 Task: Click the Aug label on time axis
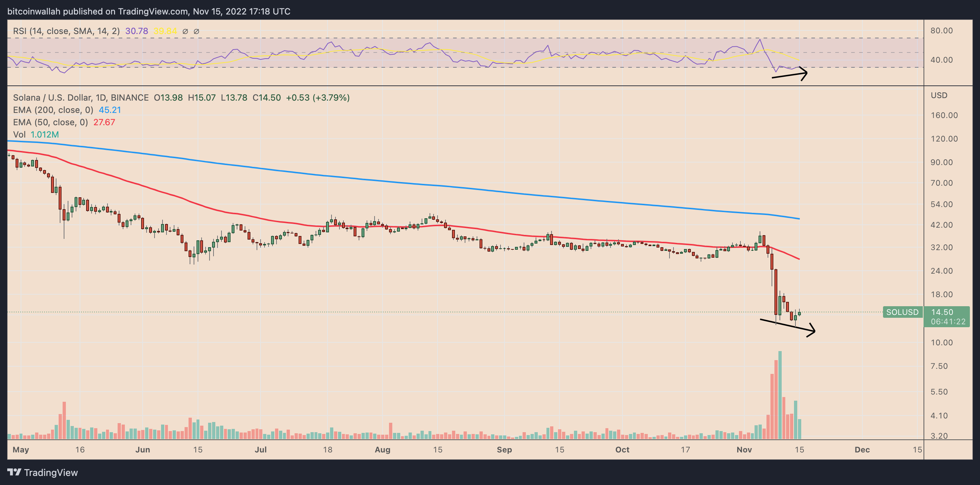coord(382,450)
